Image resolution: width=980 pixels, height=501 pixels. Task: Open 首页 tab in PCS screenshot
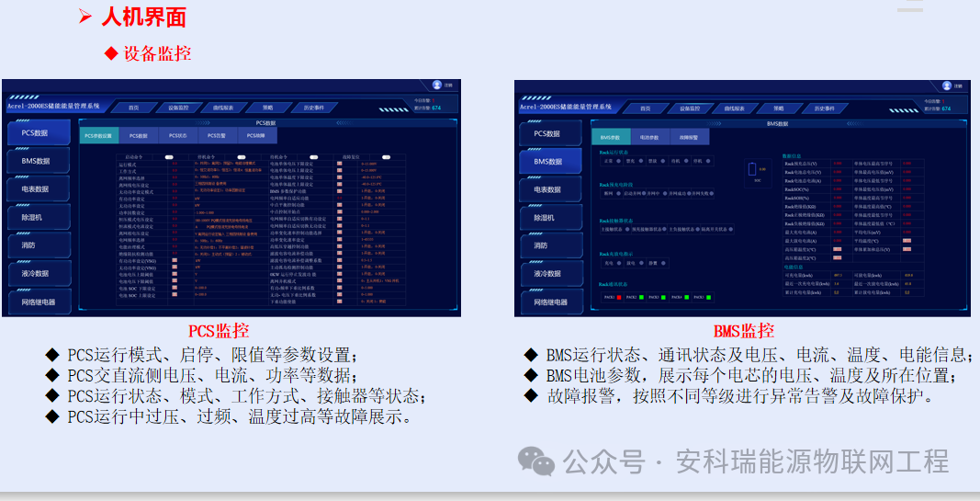pos(134,108)
